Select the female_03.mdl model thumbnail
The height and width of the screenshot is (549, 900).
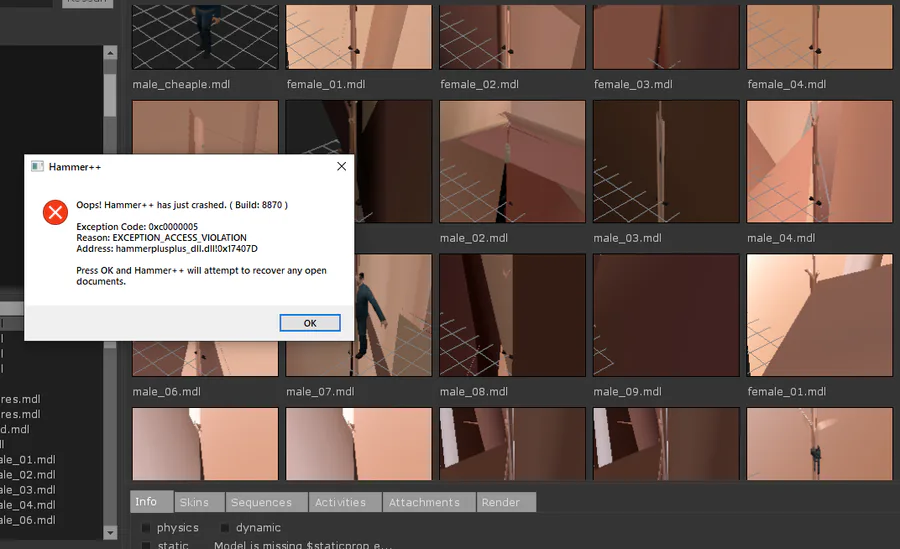point(666,37)
